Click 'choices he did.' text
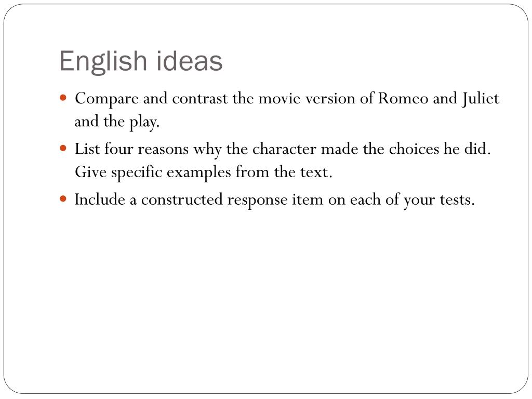532x399 pixels. 440,149
